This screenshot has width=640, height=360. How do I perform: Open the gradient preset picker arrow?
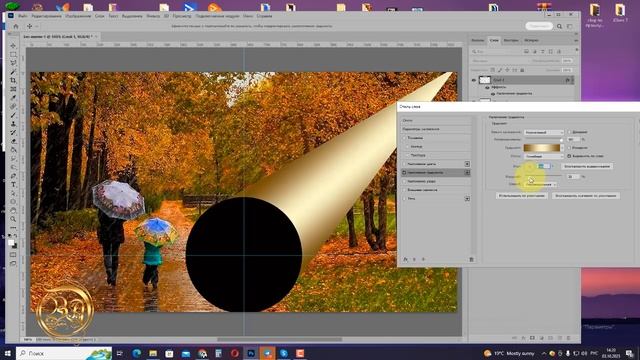(562, 148)
